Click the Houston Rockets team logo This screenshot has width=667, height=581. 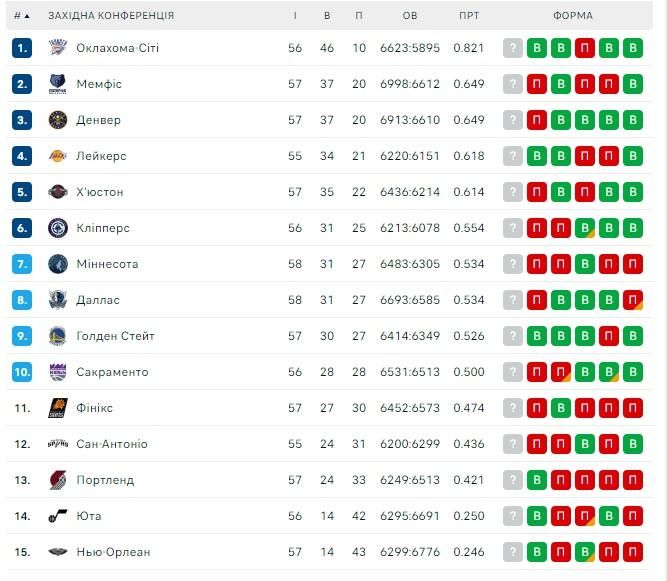point(57,192)
